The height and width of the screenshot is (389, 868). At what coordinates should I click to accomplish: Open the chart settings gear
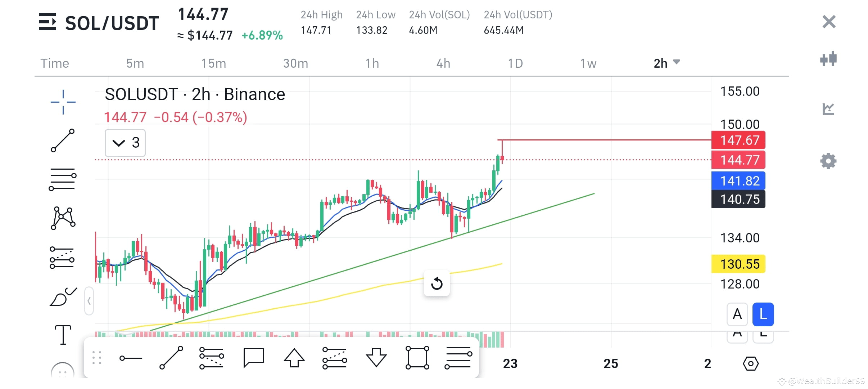pyautogui.click(x=829, y=161)
